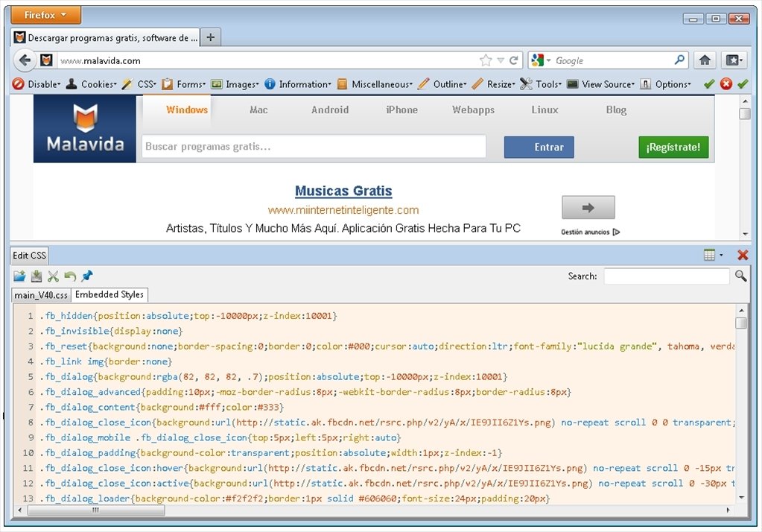
Task: Open the Edit CSS panel position dropdown
Action: click(x=713, y=255)
